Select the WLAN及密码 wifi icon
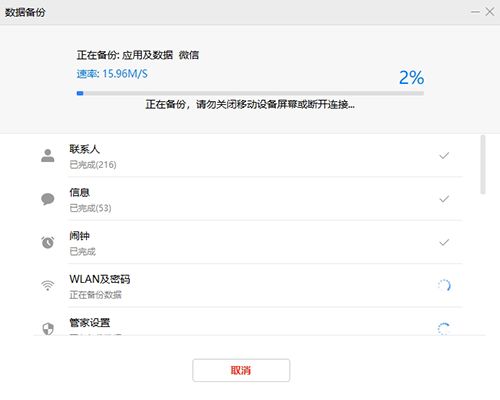This screenshot has width=500, height=400. tap(48, 285)
